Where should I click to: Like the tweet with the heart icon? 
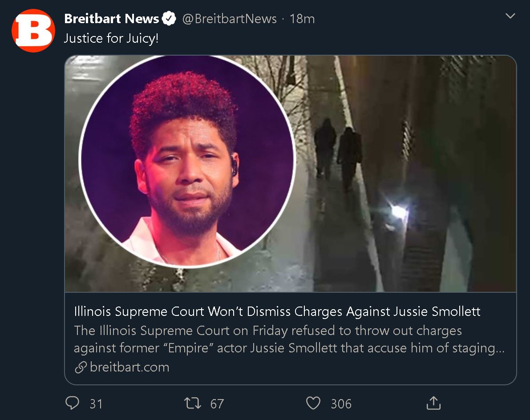tap(313, 403)
